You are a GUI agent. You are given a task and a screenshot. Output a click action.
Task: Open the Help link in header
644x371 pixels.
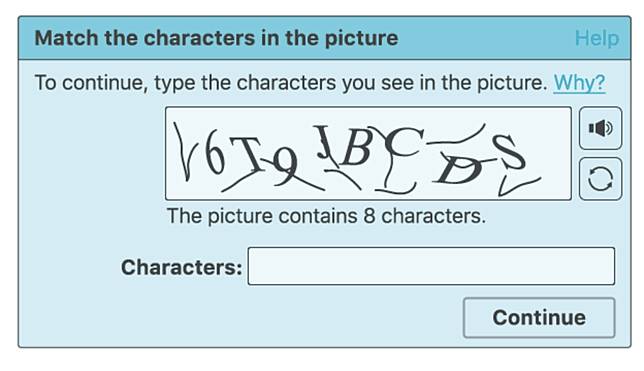coord(596,38)
